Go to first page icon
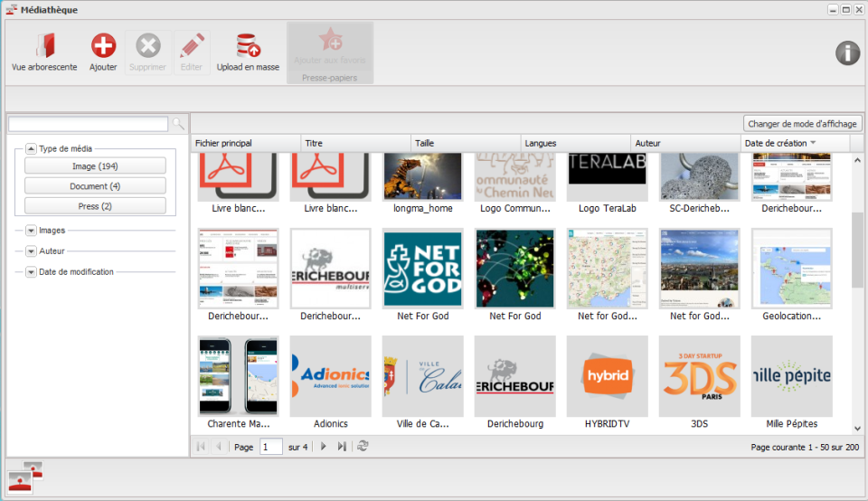The image size is (868, 501). pos(201,446)
